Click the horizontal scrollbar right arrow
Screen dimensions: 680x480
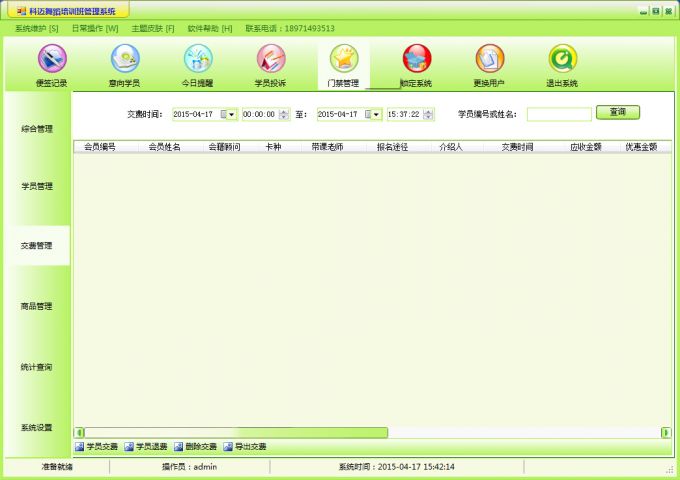pyautogui.click(x=666, y=433)
